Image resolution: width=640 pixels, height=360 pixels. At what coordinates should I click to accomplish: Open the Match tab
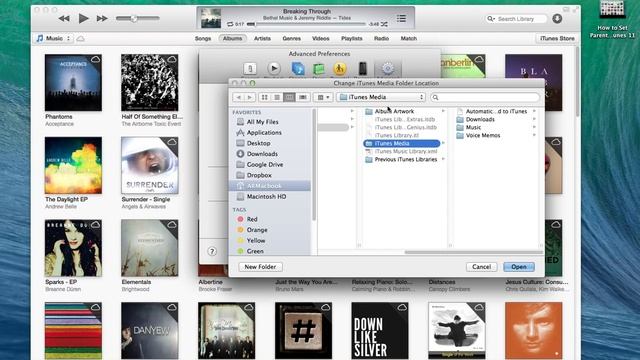[x=409, y=38]
